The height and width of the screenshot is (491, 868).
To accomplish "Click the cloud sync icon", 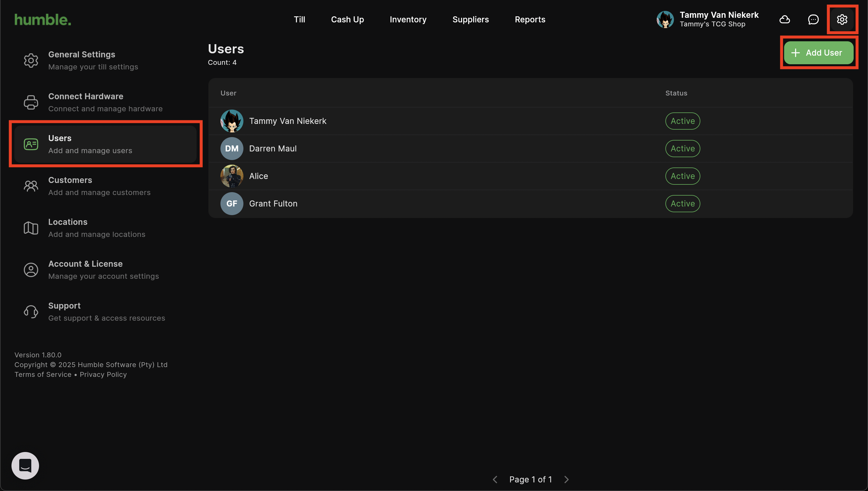I will click(x=784, y=20).
